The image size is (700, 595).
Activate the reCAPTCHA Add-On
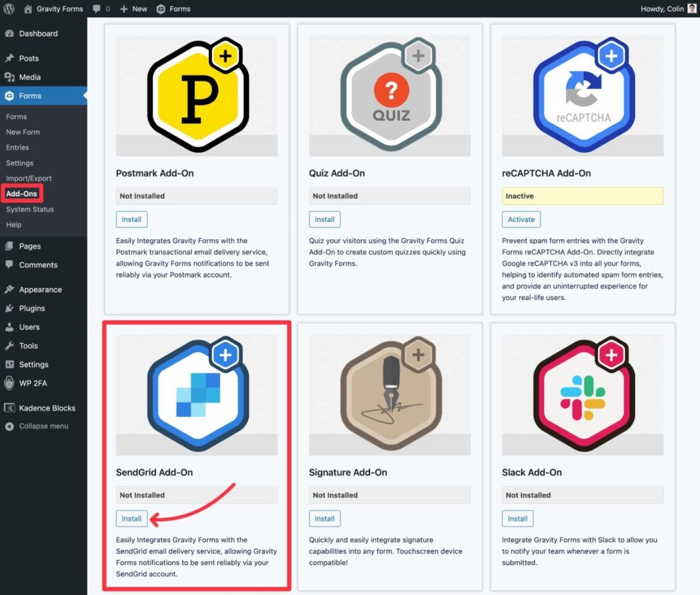point(521,219)
